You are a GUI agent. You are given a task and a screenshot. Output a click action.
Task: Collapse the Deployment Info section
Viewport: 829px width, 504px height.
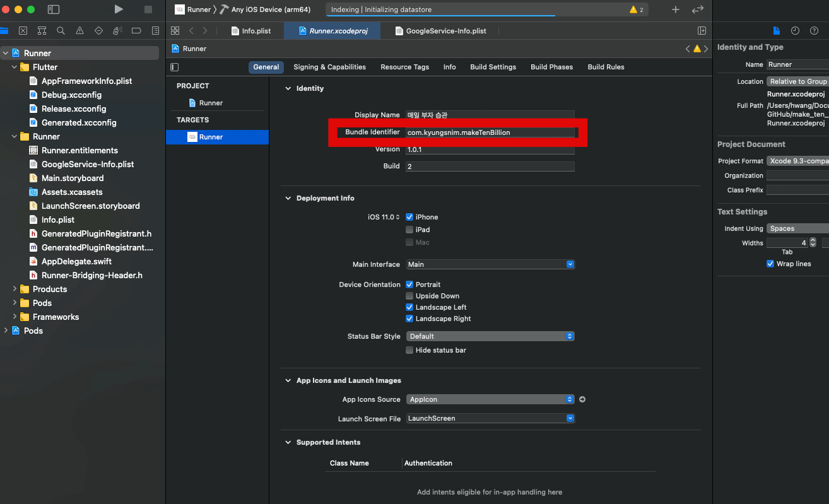click(x=288, y=198)
